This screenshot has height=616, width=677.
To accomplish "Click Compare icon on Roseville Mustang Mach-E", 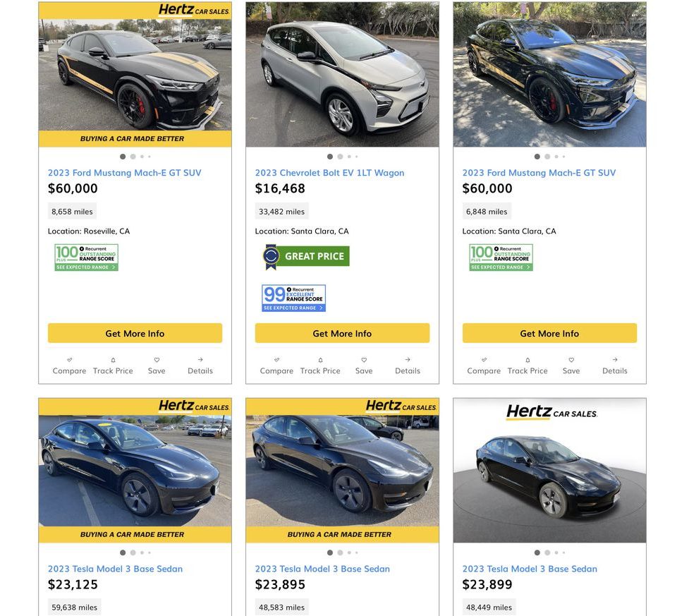I will click(x=69, y=360).
